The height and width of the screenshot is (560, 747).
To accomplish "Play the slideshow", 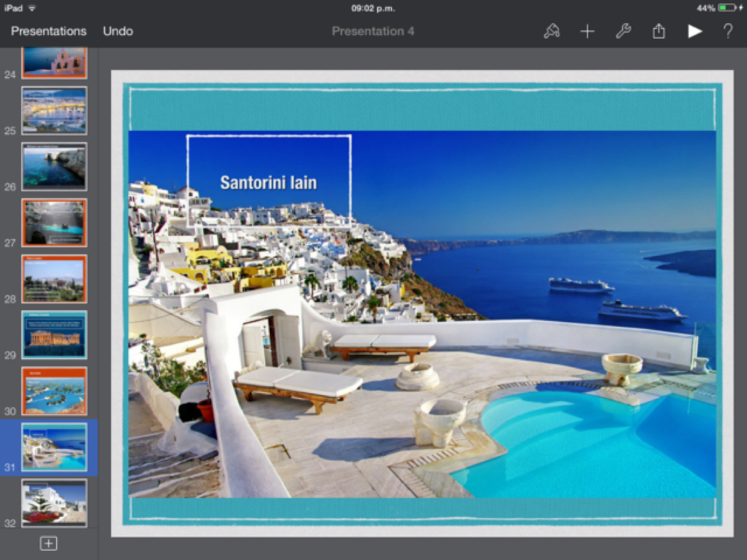I will click(694, 31).
